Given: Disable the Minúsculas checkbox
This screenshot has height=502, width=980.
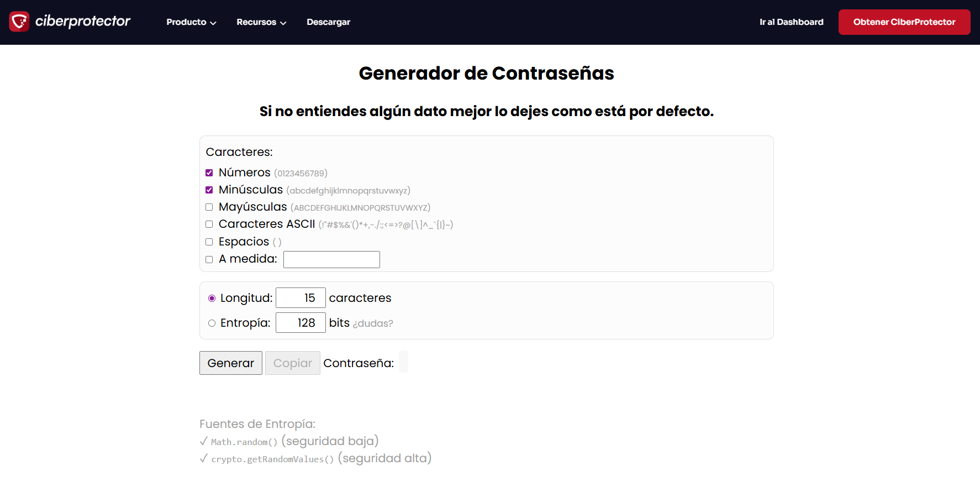Looking at the screenshot, I should coord(209,190).
